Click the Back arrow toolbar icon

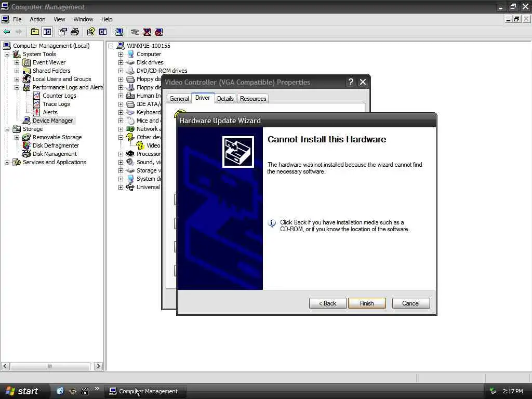[x=7, y=32]
